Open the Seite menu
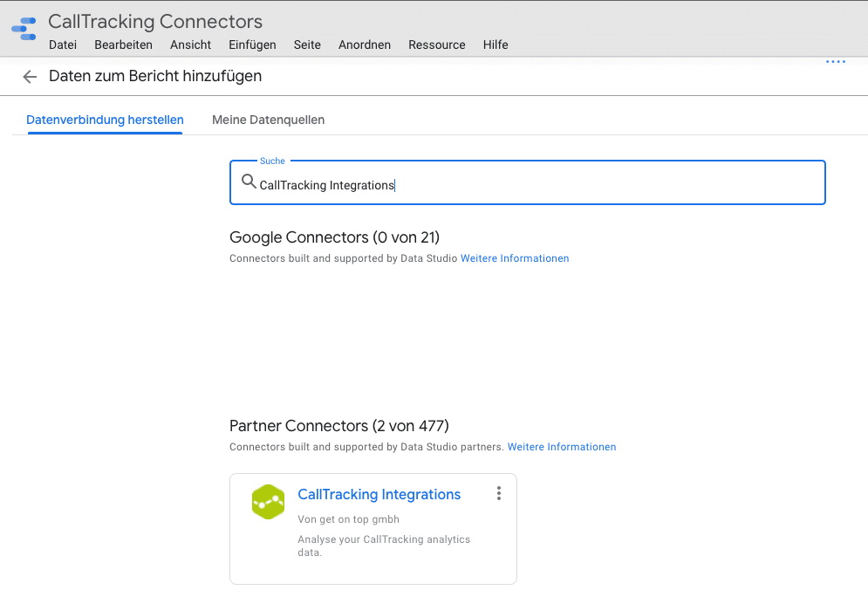 (307, 45)
